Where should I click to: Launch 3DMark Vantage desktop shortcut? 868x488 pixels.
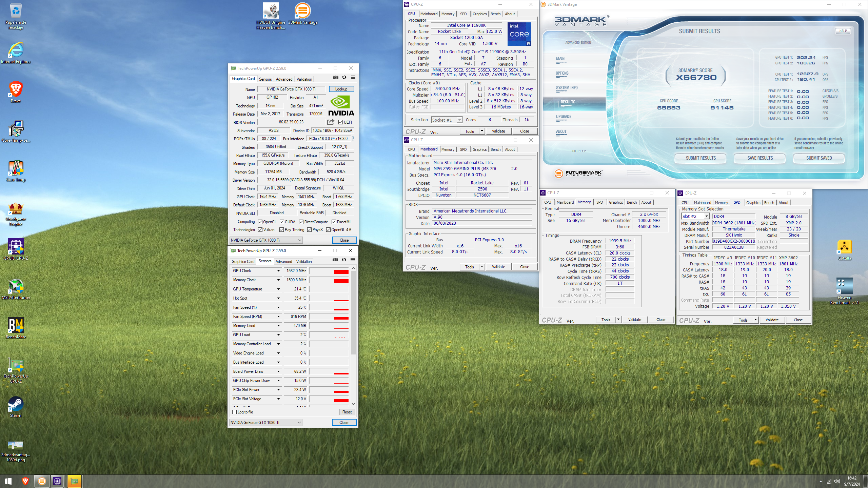click(302, 14)
